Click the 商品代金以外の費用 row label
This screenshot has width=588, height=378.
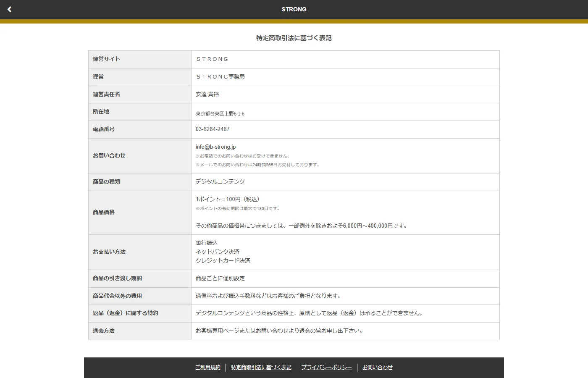tap(117, 296)
